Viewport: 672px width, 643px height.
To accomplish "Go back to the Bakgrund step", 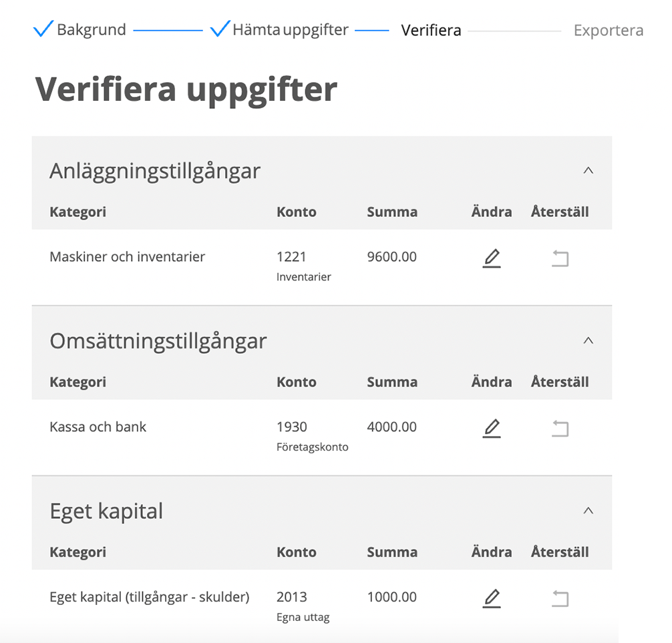I will point(92,30).
